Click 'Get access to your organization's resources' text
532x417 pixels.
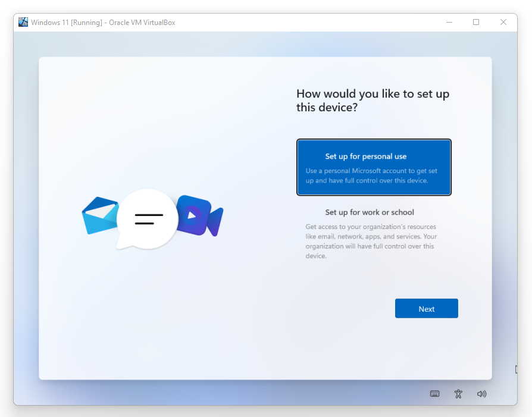click(x=371, y=241)
